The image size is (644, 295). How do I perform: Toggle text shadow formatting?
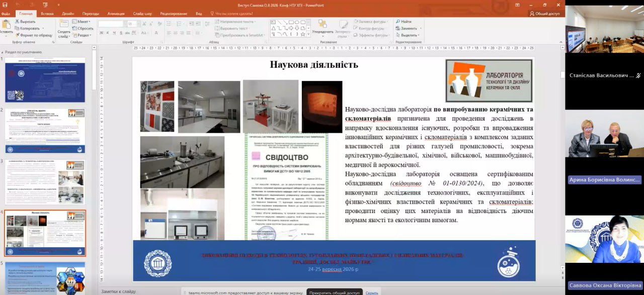tap(121, 33)
